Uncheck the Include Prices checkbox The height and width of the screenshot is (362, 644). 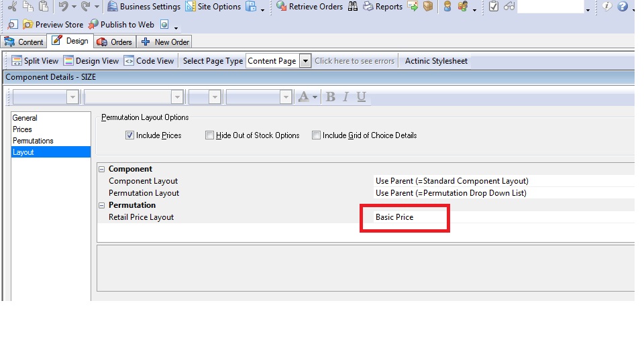click(130, 135)
